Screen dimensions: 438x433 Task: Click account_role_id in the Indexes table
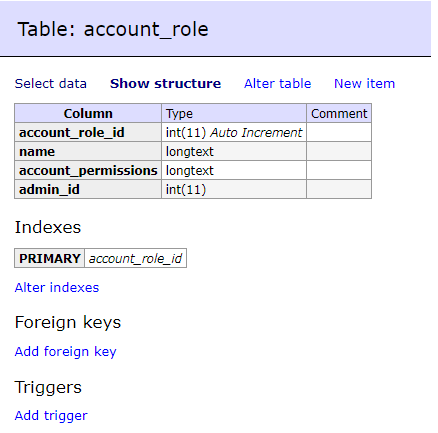pos(135,258)
